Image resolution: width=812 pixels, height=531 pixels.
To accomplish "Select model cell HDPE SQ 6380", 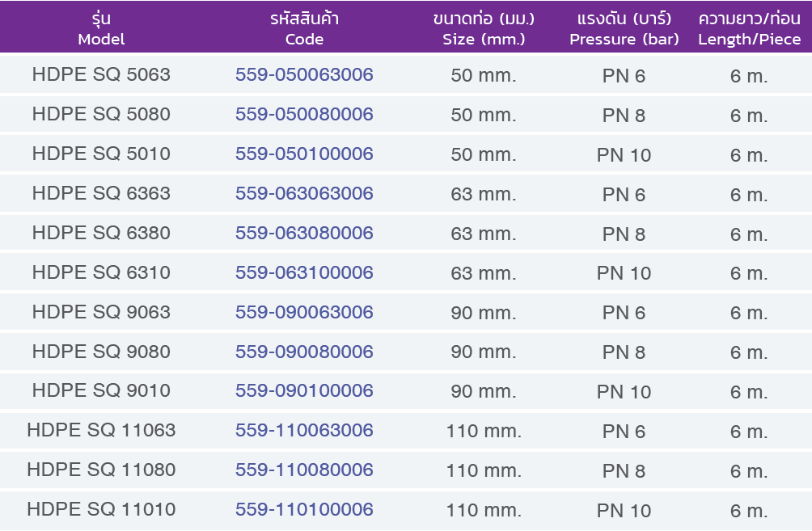I will [x=101, y=233].
